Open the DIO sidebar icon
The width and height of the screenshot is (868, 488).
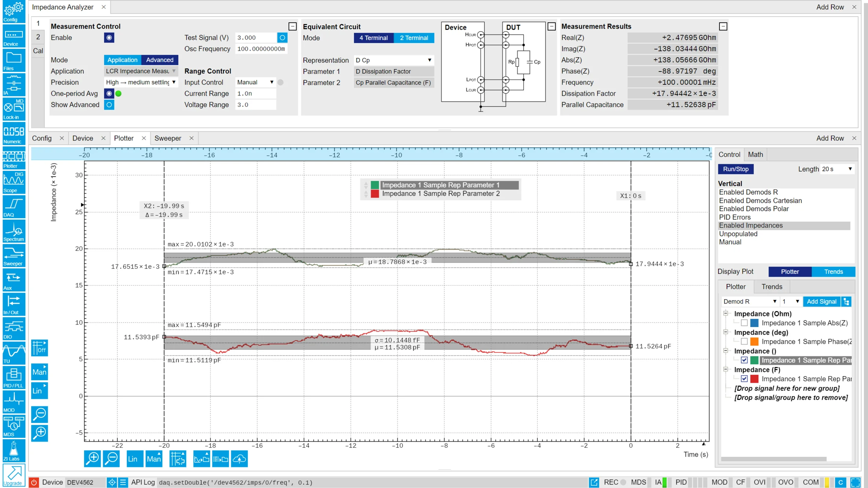(14, 329)
